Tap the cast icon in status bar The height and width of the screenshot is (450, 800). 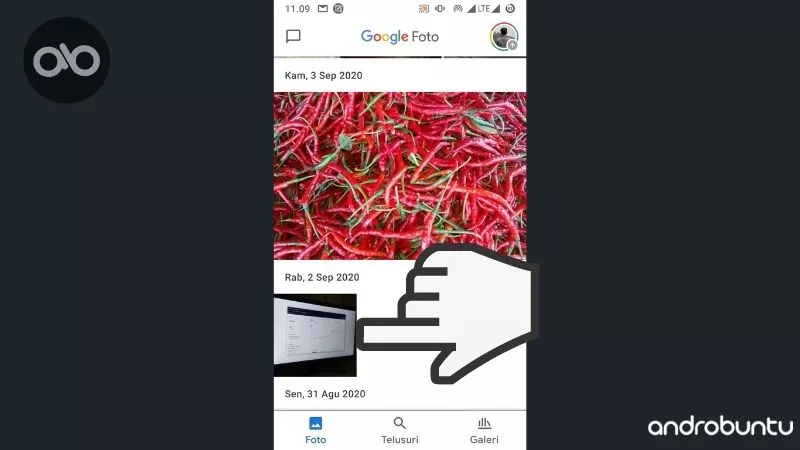pos(423,9)
